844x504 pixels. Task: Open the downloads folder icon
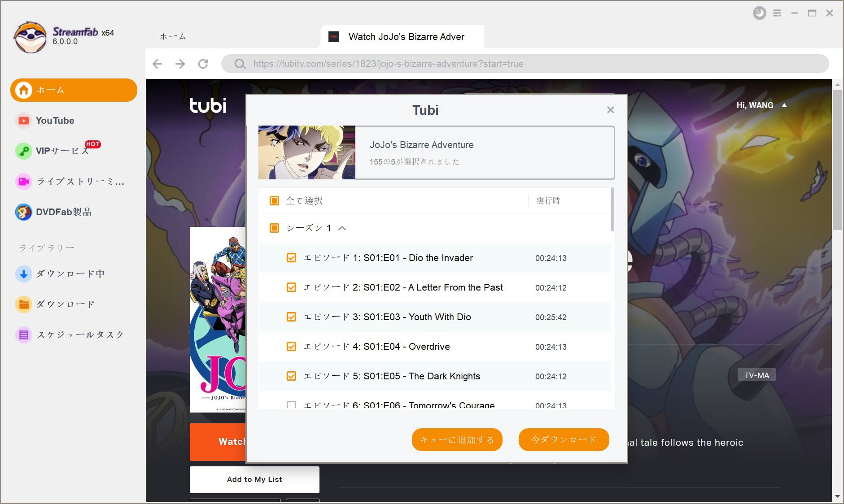tap(23, 304)
